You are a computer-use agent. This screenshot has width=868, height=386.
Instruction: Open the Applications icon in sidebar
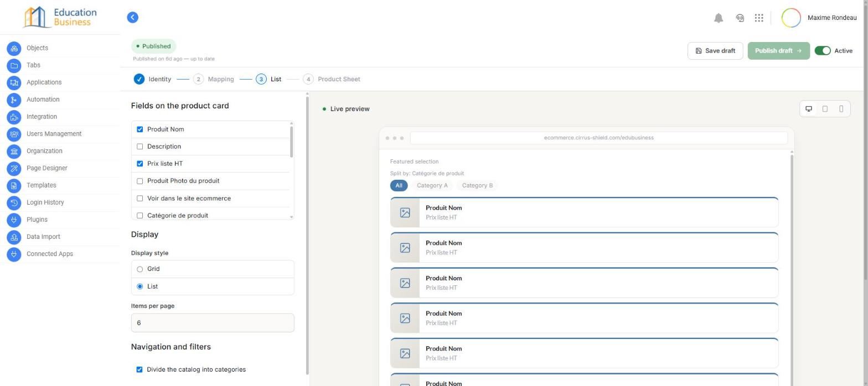(14, 83)
